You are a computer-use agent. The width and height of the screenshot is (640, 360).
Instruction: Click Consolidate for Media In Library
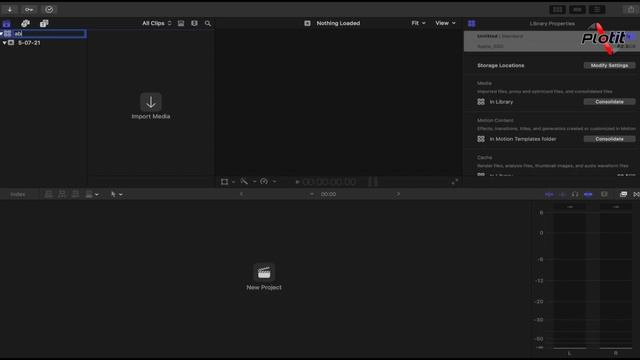(609, 102)
